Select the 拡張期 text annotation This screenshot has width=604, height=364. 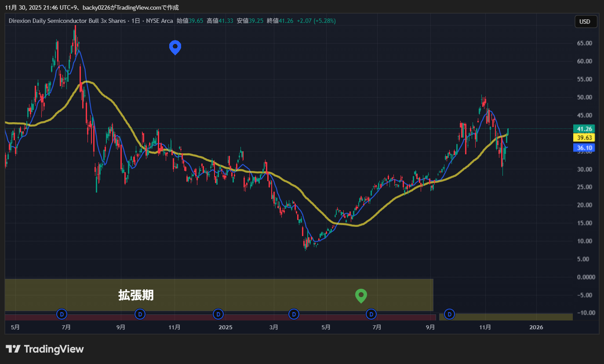136,295
